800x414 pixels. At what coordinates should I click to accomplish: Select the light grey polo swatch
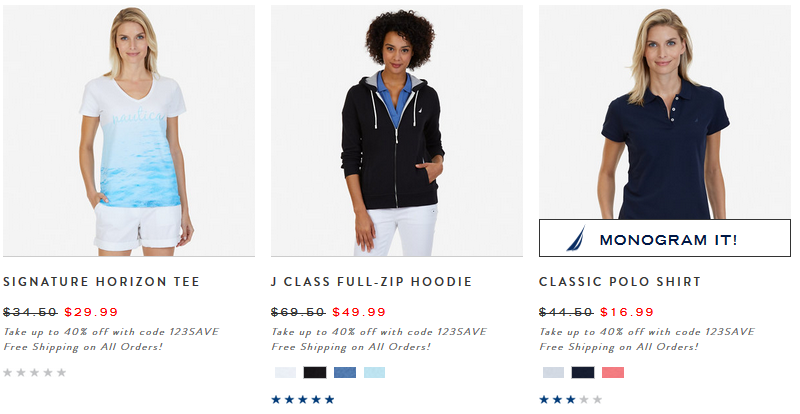pos(554,373)
